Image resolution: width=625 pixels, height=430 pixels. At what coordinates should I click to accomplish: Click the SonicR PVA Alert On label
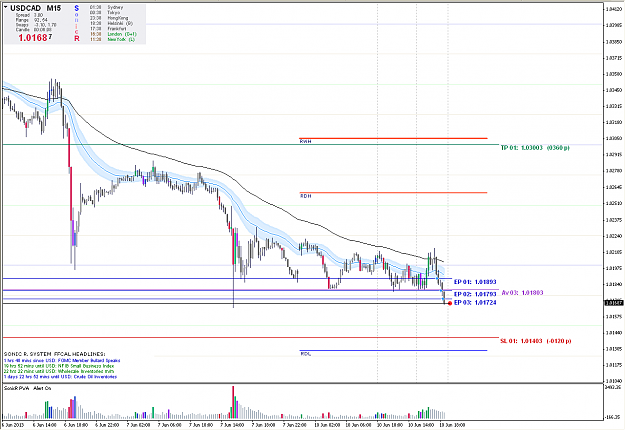tap(27, 388)
